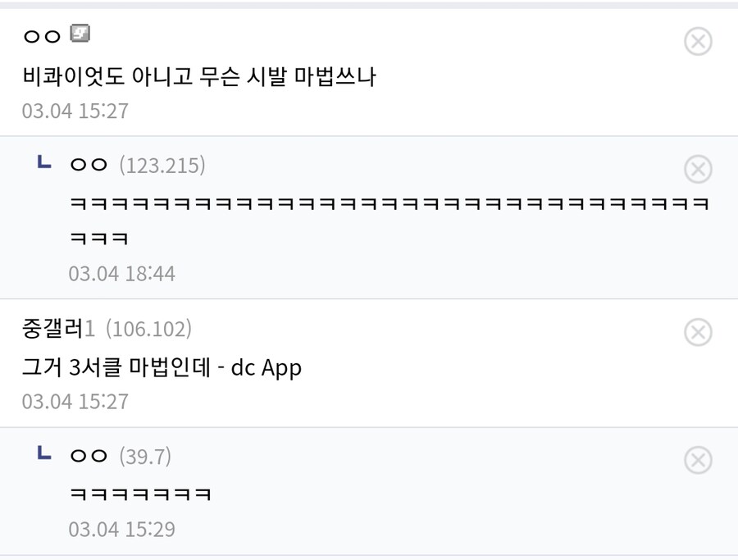
Task: Reply to comment 그거 3서클 마법인데 - dc App
Action: tap(162, 367)
